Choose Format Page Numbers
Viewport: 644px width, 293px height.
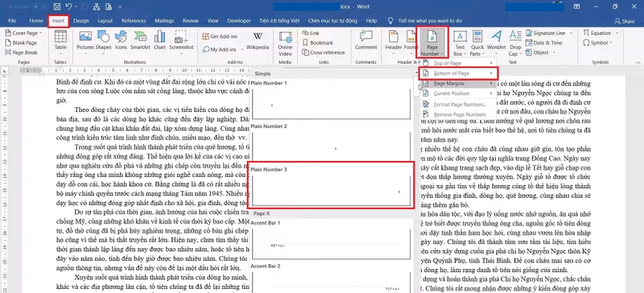[458, 105]
